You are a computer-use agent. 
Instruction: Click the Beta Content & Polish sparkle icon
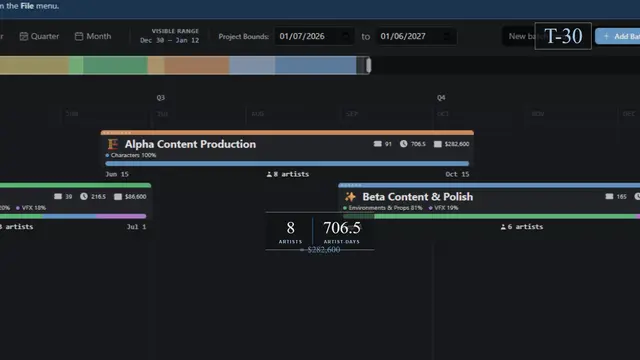point(350,197)
